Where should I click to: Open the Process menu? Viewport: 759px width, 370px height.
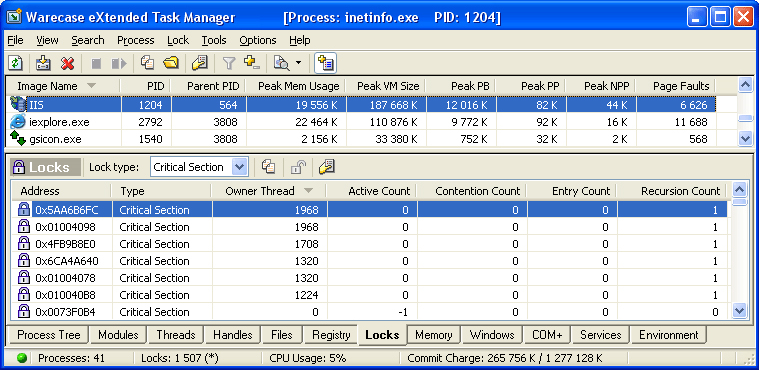136,40
